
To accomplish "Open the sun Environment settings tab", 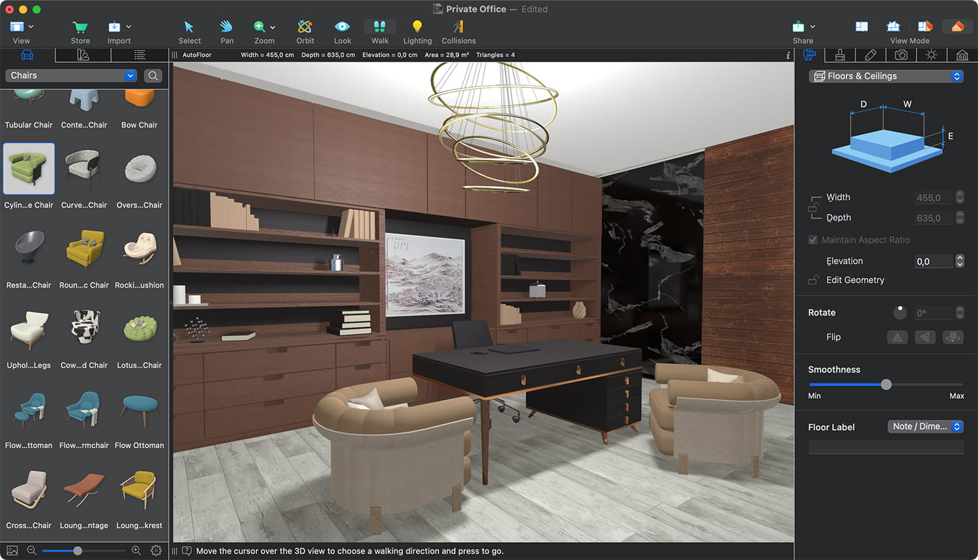I will click(931, 55).
